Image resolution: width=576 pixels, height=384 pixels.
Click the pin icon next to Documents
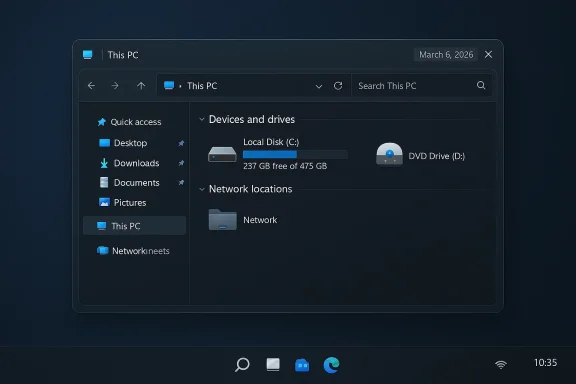pyautogui.click(x=181, y=183)
